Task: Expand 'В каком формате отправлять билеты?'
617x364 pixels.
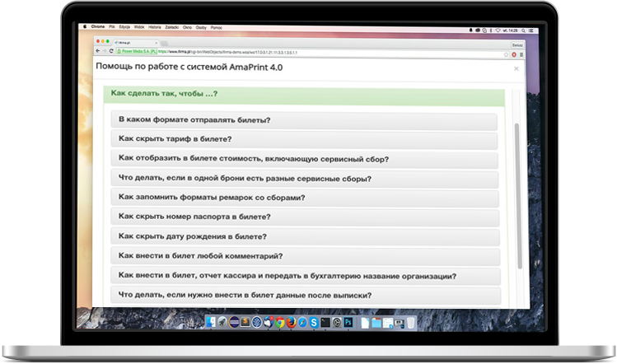Action: (304, 120)
